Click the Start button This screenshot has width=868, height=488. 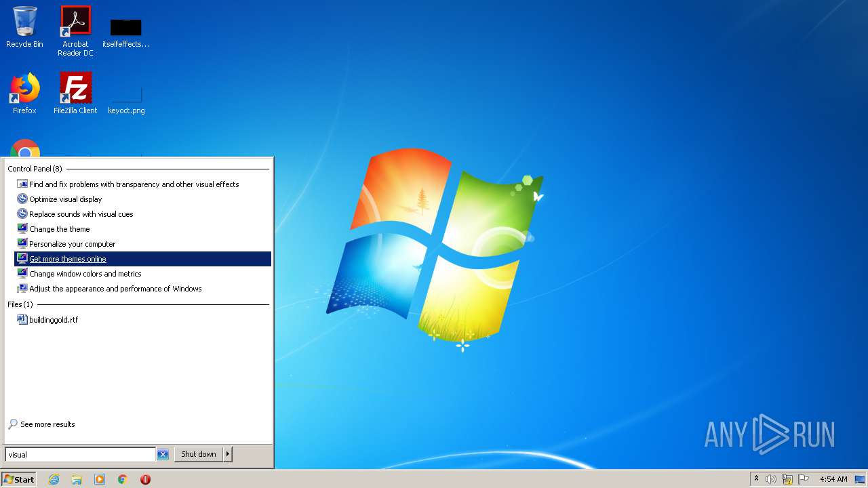coord(19,479)
